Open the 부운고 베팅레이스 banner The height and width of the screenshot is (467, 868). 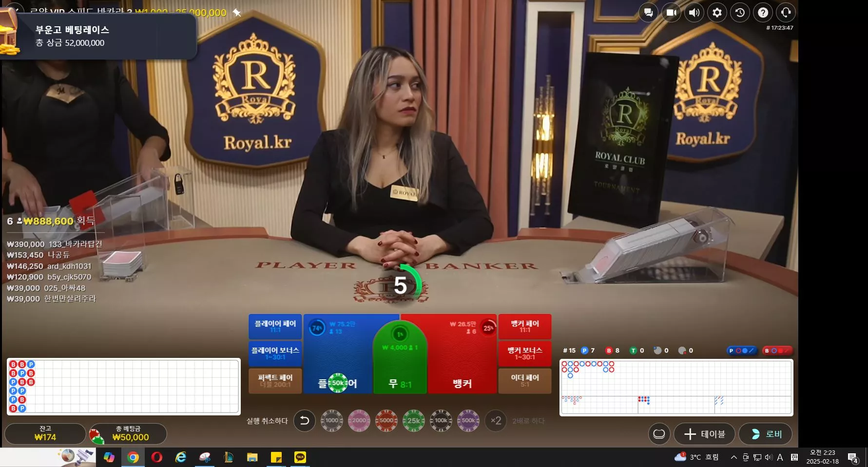[x=98, y=36]
